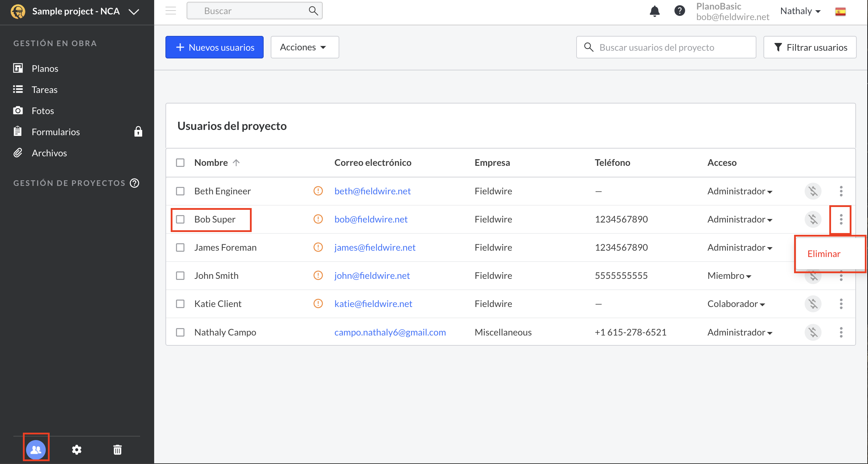Click help icon beside Gestión de Proyectos
Image resolution: width=868 pixels, height=464 pixels.
[134, 183]
